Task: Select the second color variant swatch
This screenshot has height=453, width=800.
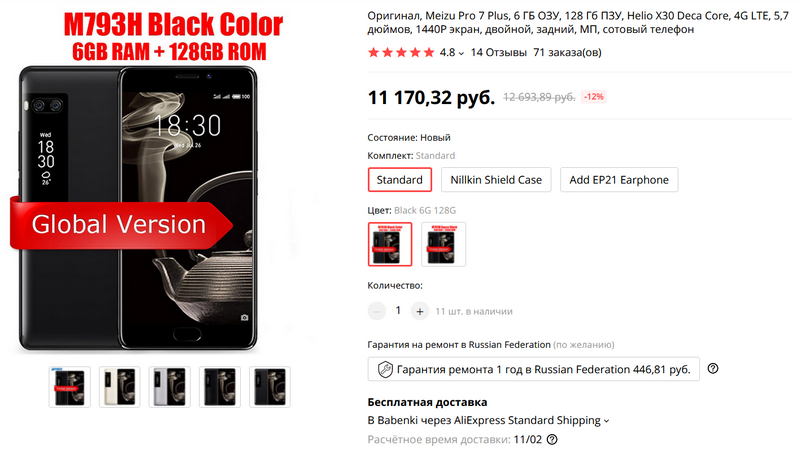Action: [x=443, y=244]
